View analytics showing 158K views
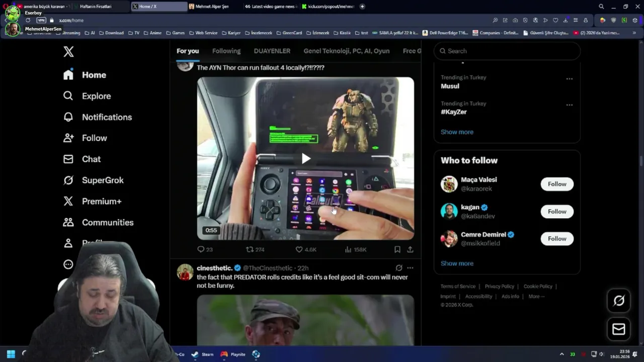Viewport: 644px width, 362px height. [356, 249]
